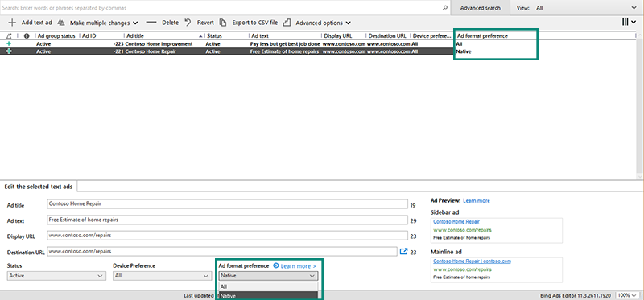
Task: Click Revert in the toolbar
Action: (205, 23)
